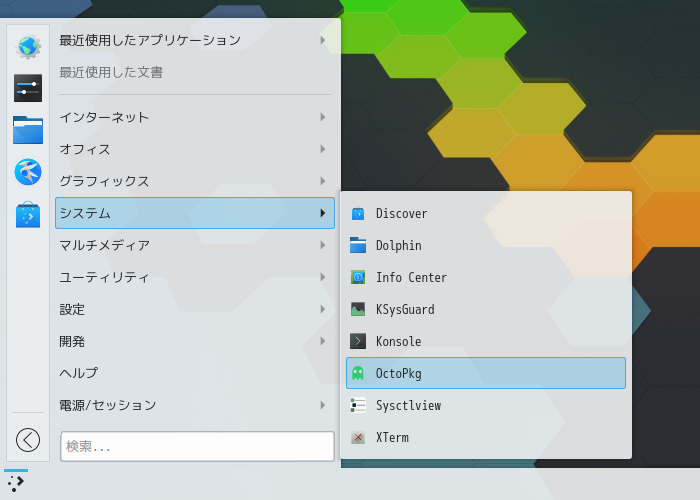Select the グラフィックス menu category

pyautogui.click(x=195, y=181)
